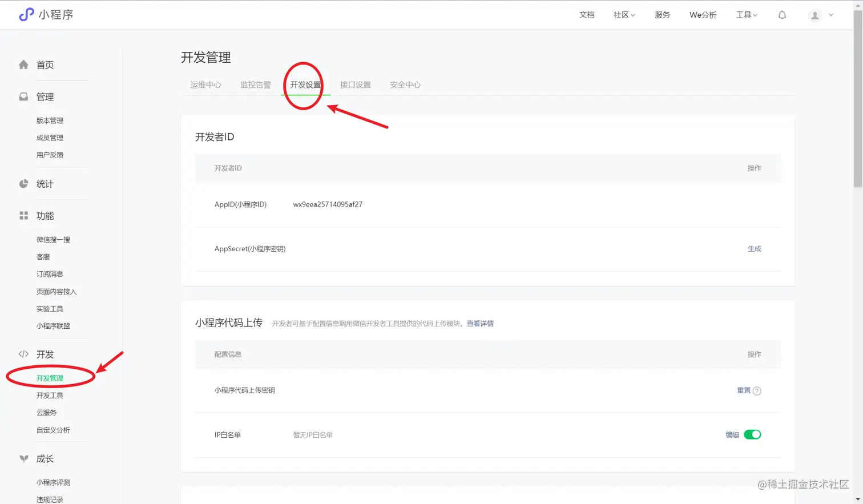Open 订阅消息 in the sidebar

pos(50,274)
